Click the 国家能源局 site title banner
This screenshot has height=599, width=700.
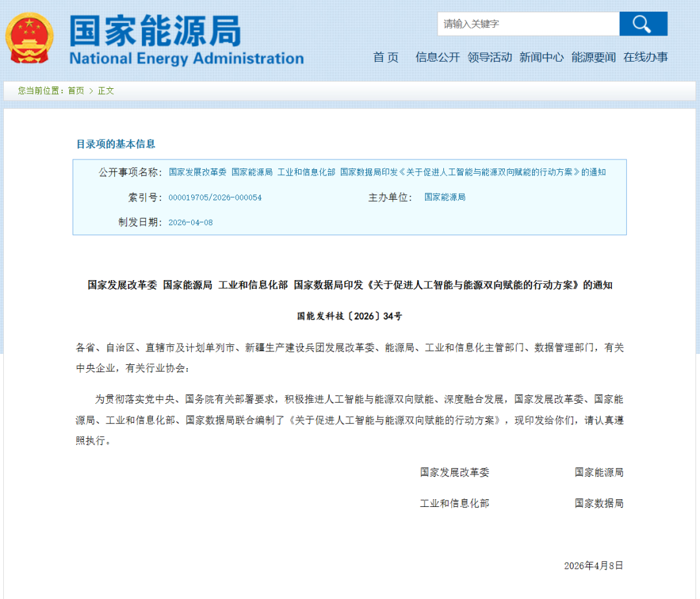pyautogui.click(x=156, y=31)
